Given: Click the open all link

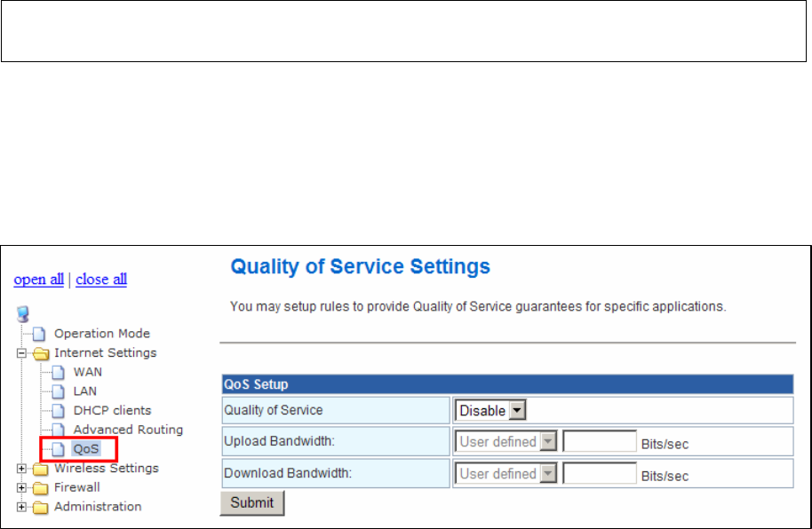Looking at the screenshot, I should (x=39, y=280).
